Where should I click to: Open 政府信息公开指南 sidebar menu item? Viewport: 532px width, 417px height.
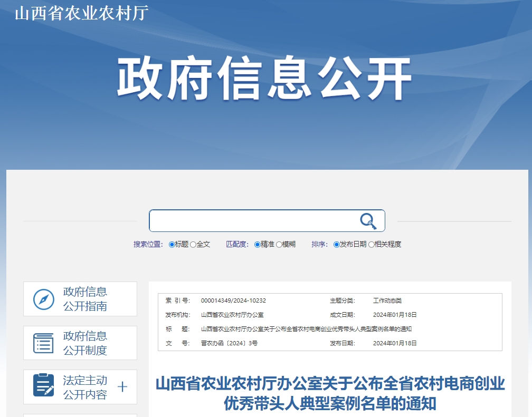85,299
